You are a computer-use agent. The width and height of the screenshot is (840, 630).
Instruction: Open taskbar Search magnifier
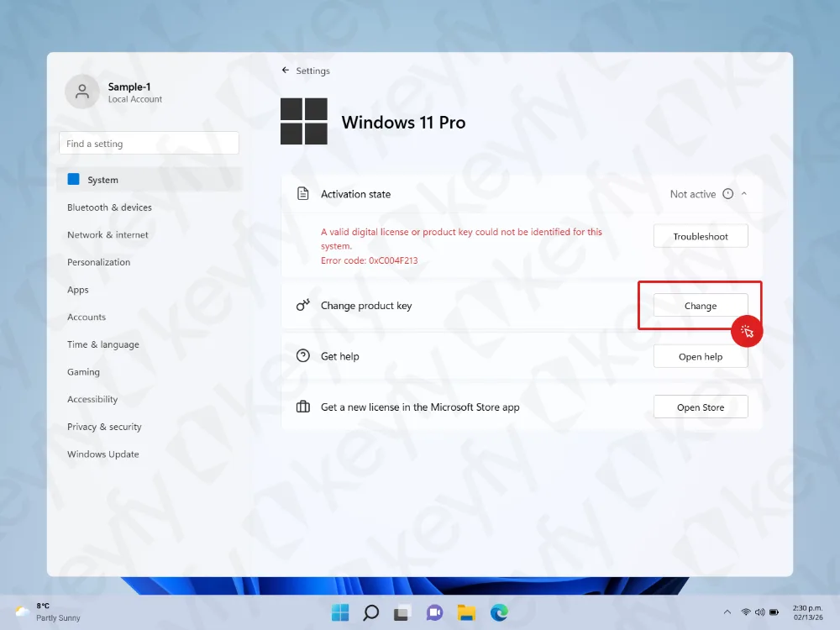pos(370,612)
